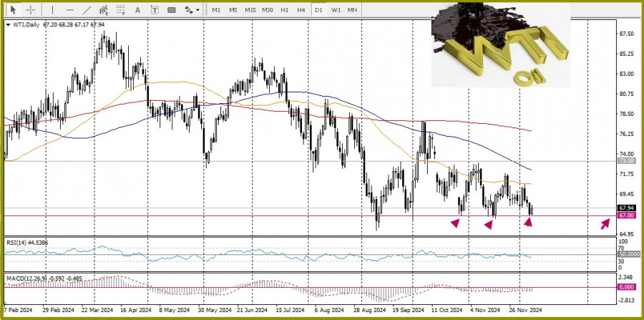644x320 pixels.
Task: Select the text 'A' tool
Action: [137, 9]
